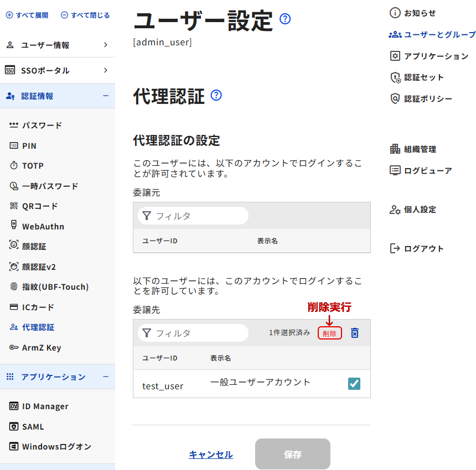Uncheck the test_user row checkbox
The height and width of the screenshot is (470, 476).
click(x=354, y=384)
